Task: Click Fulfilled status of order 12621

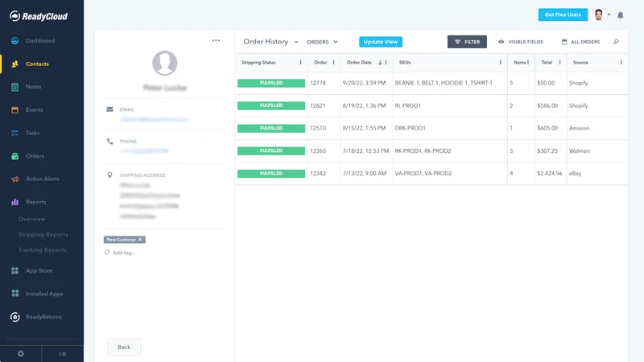Action: point(271,105)
